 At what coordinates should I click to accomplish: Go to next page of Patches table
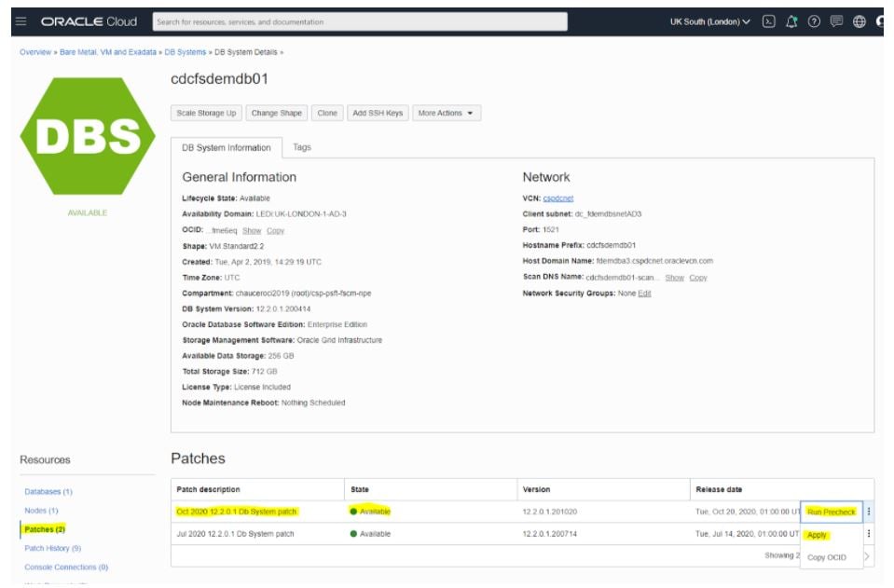pos(867,556)
